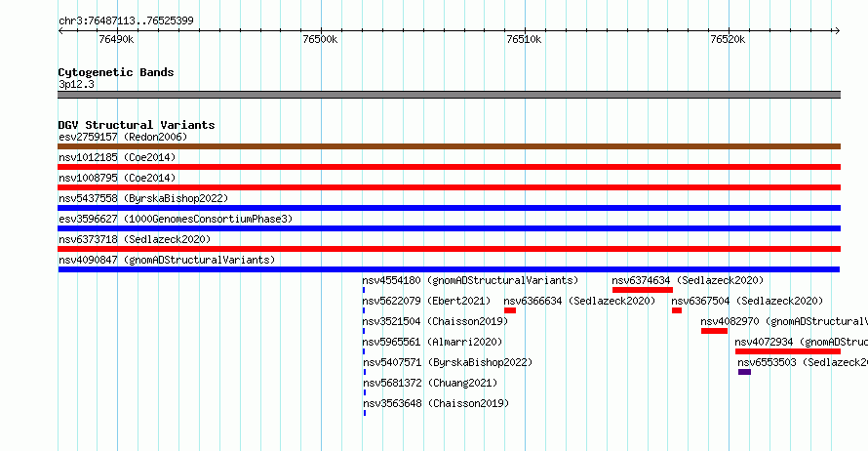
Task: Open the nsv1012185 (Coe2014) variant label
Action: click(x=117, y=157)
